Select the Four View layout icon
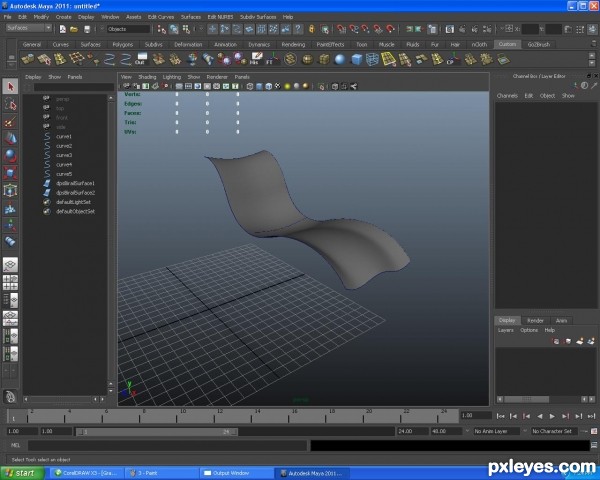This screenshot has width=600, height=480. (10, 283)
